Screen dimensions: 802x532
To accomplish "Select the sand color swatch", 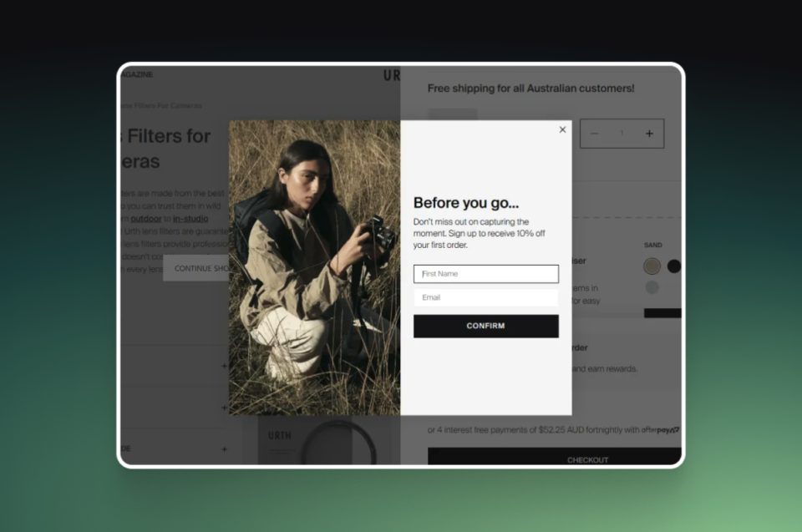I will (x=652, y=266).
